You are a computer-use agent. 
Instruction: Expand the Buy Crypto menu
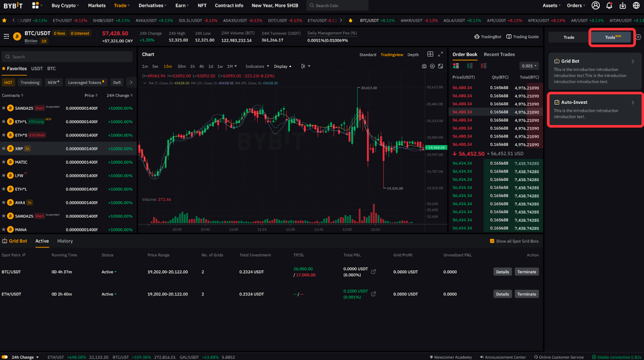[x=65, y=5]
